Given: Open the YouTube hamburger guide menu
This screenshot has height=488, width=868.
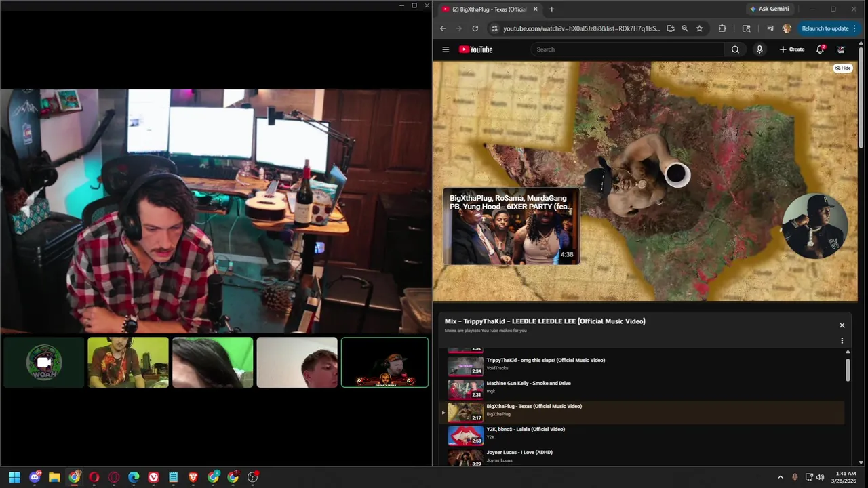Looking at the screenshot, I should 446,49.
